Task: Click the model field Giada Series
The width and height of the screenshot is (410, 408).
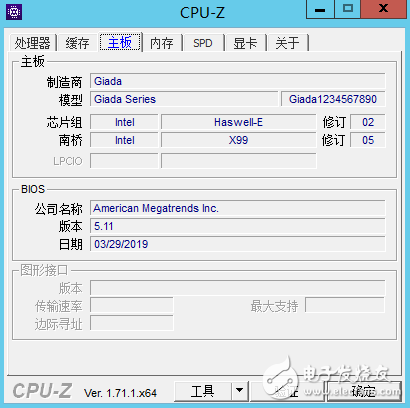Action: tap(184, 99)
